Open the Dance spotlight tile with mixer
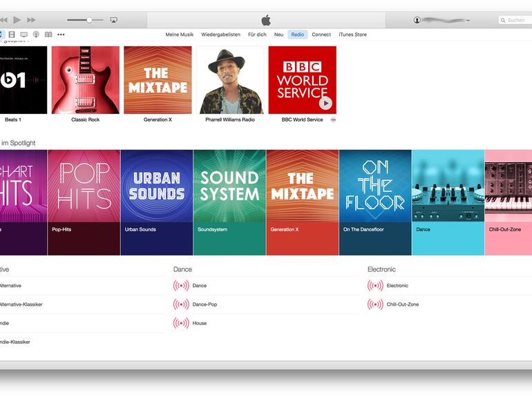 click(x=448, y=202)
